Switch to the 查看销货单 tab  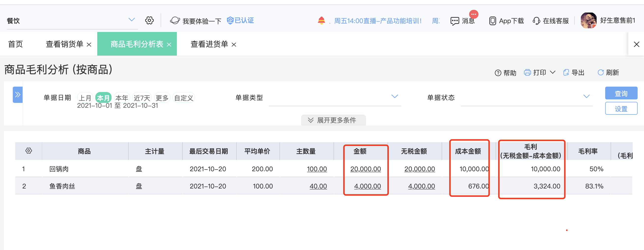65,44
